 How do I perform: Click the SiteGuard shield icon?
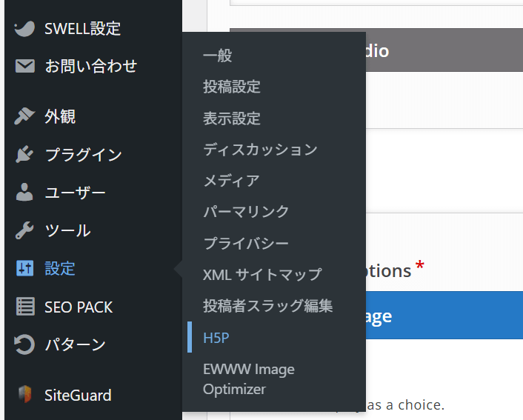[24, 395]
